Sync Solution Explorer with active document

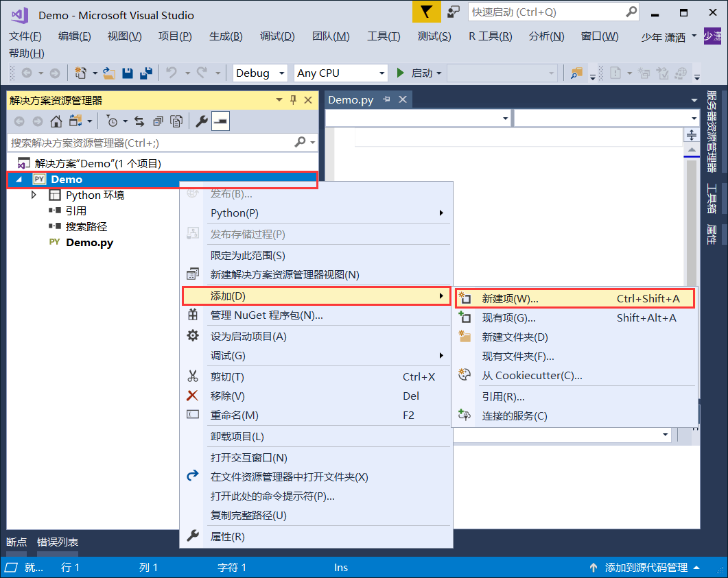point(139,121)
